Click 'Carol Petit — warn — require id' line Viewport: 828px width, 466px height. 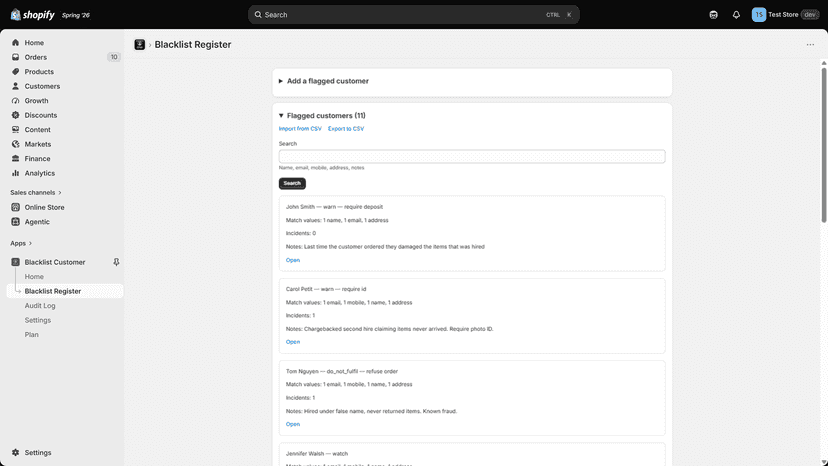tap(326, 289)
